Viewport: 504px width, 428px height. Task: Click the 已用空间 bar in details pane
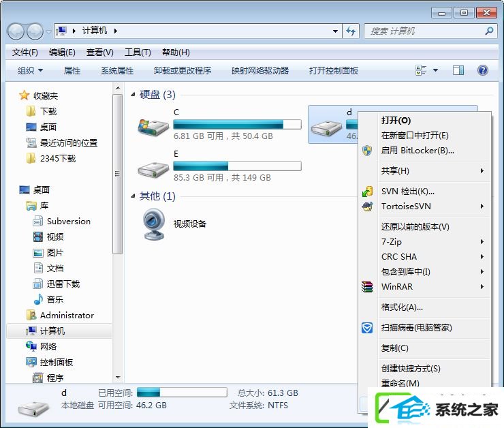coord(182,393)
